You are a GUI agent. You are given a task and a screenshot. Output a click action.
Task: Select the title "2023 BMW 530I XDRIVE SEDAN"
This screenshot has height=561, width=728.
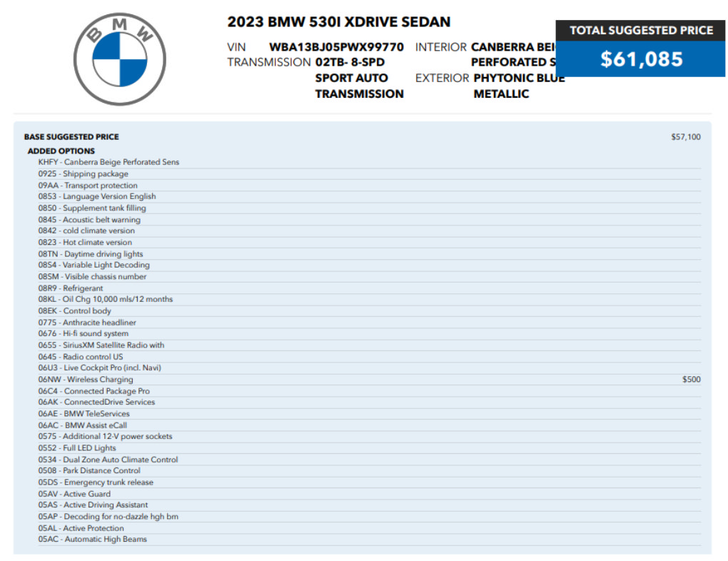(338, 22)
